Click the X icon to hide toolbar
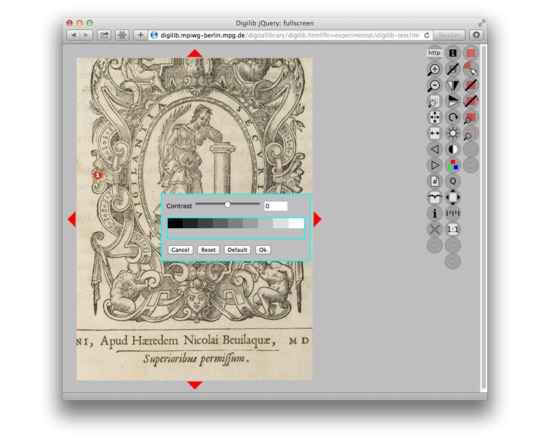 (x=435, y=229)
